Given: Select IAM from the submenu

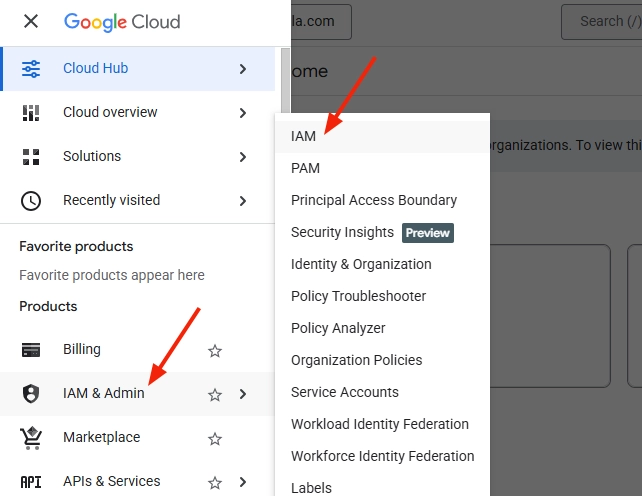Looking at the screenshot, I should (x=303, y=136).
